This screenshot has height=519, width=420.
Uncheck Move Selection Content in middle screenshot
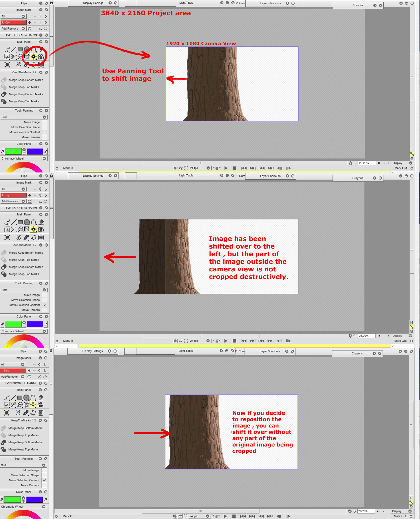[45, 305]
